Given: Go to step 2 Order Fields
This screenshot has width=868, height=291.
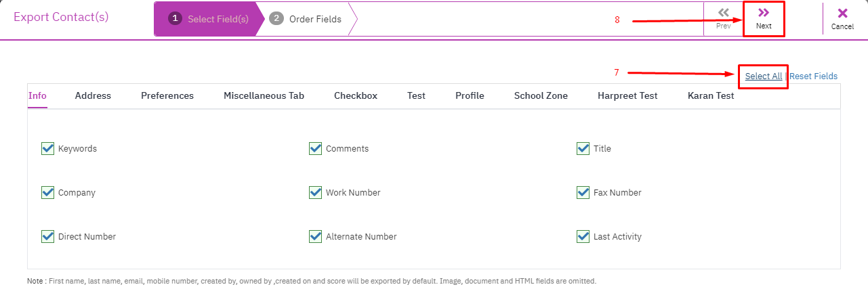Looking at the screenshot, I should click(306, 19).
